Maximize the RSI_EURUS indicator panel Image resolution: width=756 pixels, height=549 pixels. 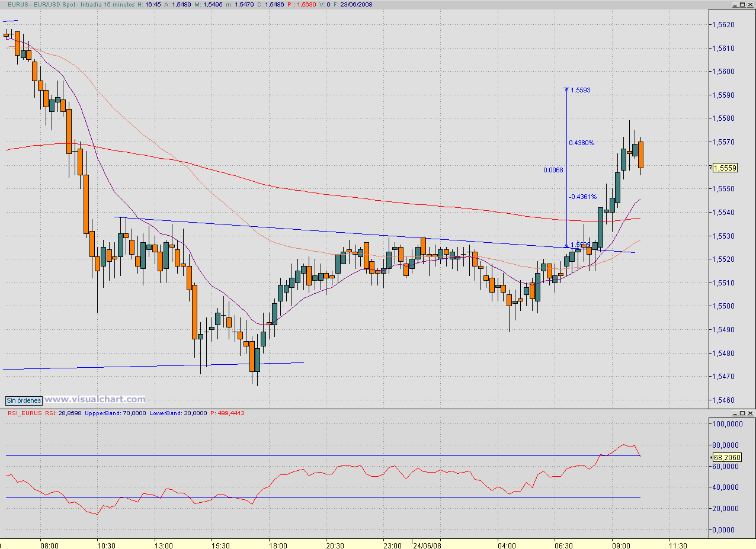[741, 413]
